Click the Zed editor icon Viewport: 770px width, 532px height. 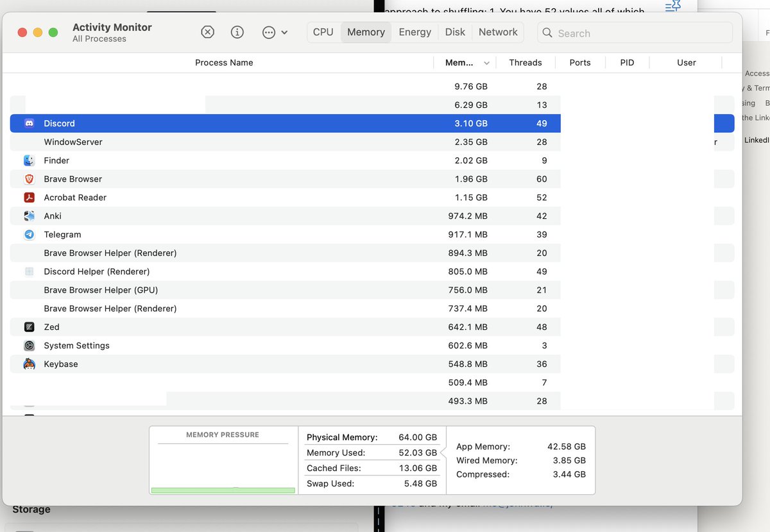tap(29, 327)
